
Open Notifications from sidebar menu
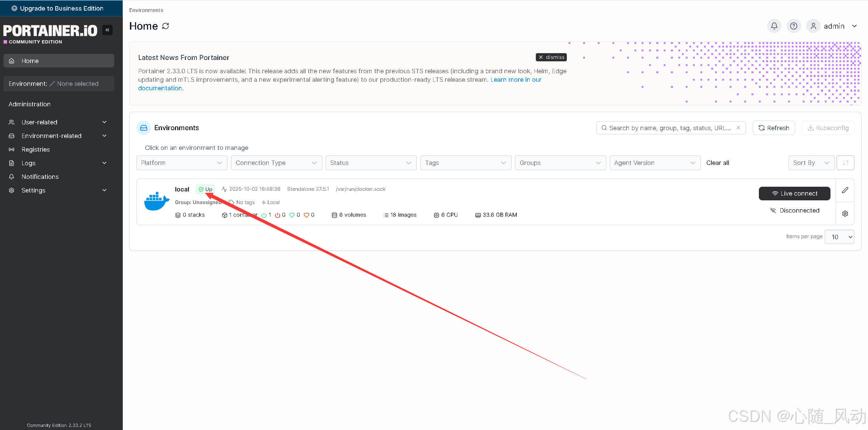pyautogui.click(x=40, y=176)
